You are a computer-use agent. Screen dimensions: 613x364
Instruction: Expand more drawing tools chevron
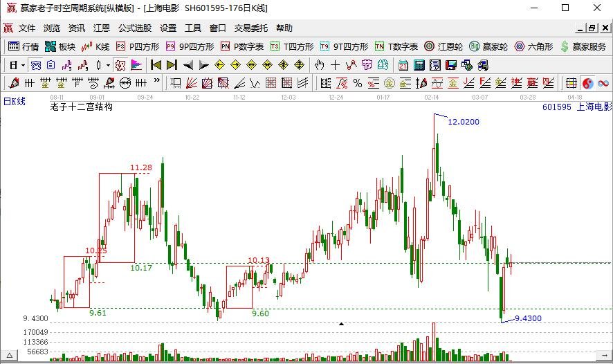[x=157, y=80]
